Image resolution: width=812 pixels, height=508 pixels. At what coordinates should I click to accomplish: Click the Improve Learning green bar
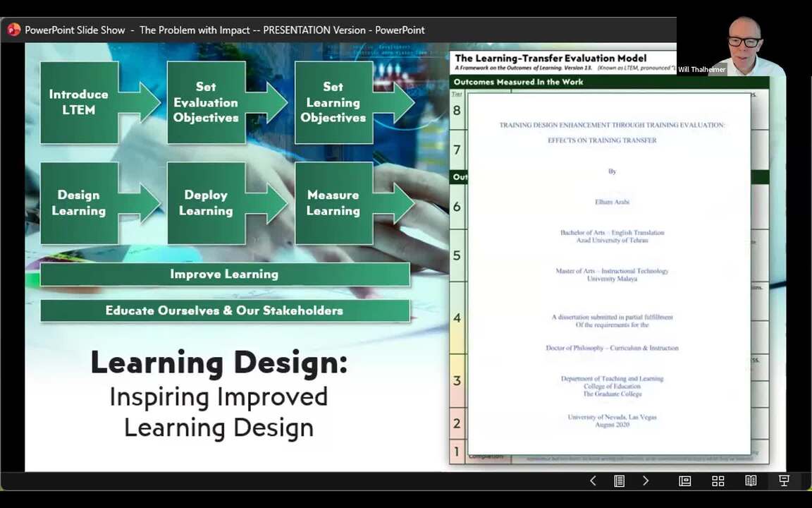[x=224, y=274]
